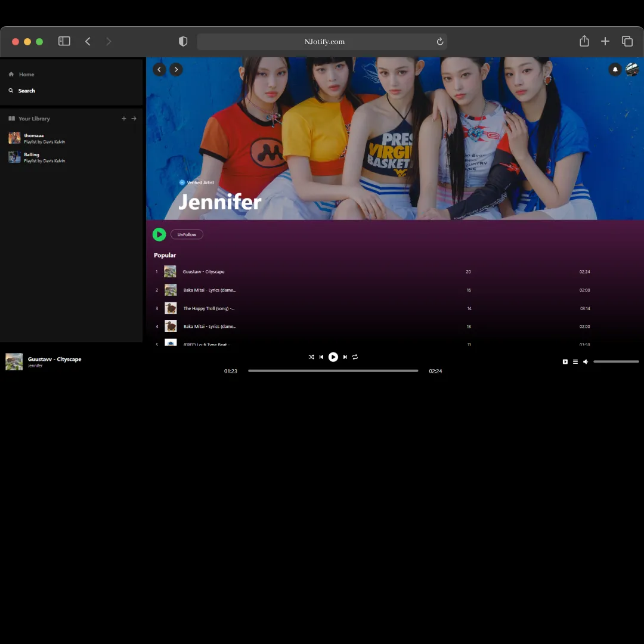This screenshot has width=644, height=644.
Task: Toggle repeat mode in player
Action: (355, 357)
